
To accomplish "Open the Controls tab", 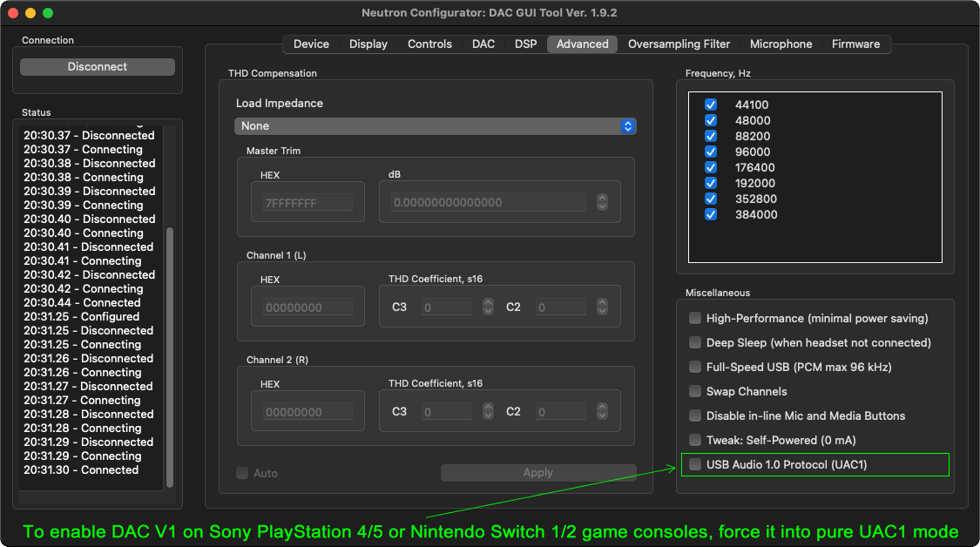I will pyautogui.click(x=429, y=44).
